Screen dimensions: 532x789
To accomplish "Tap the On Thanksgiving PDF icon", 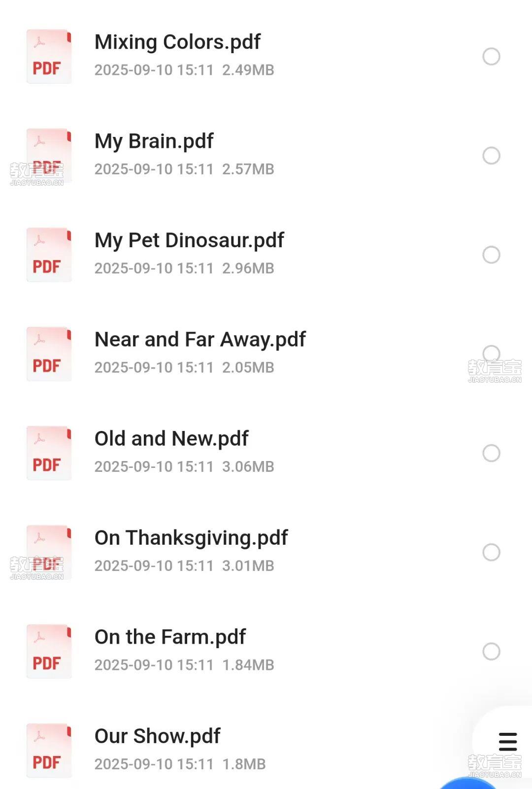I will click(x=49, y=552).
